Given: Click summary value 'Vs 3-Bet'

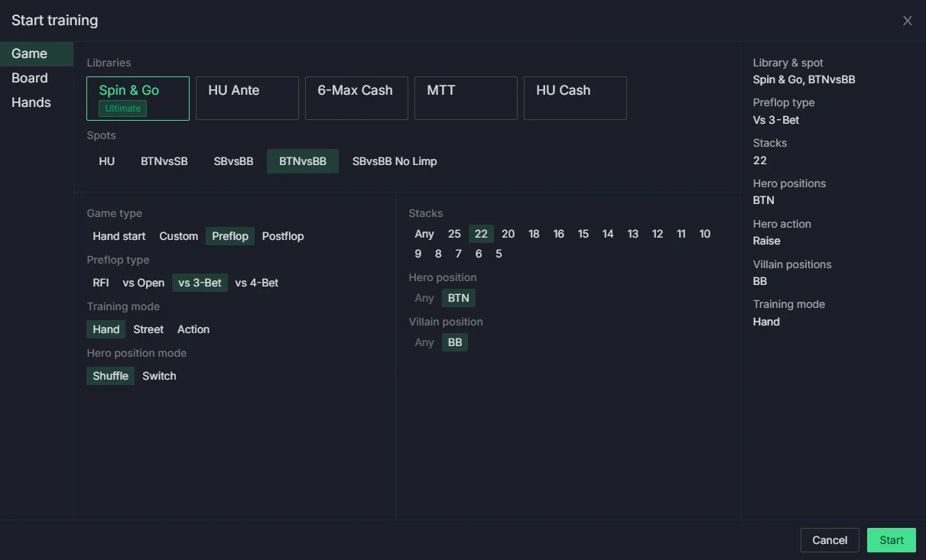Looking at the screenshot, I should pyautogui.click(x=776, y=120).
